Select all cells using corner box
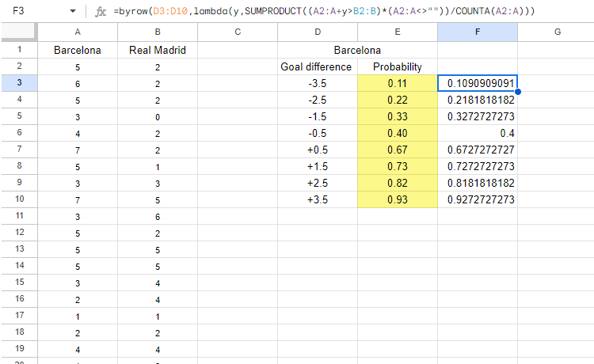This screenshot has width=594, height=364. tap(19, 32)
